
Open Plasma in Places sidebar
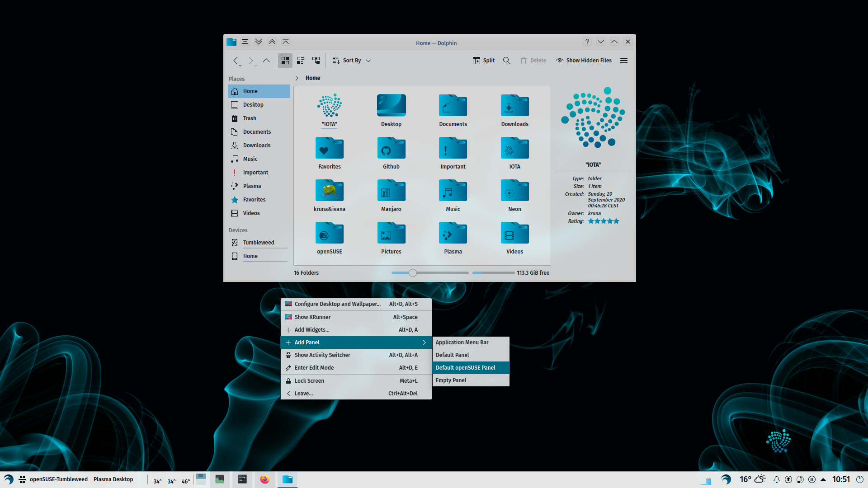coord(259,186)
